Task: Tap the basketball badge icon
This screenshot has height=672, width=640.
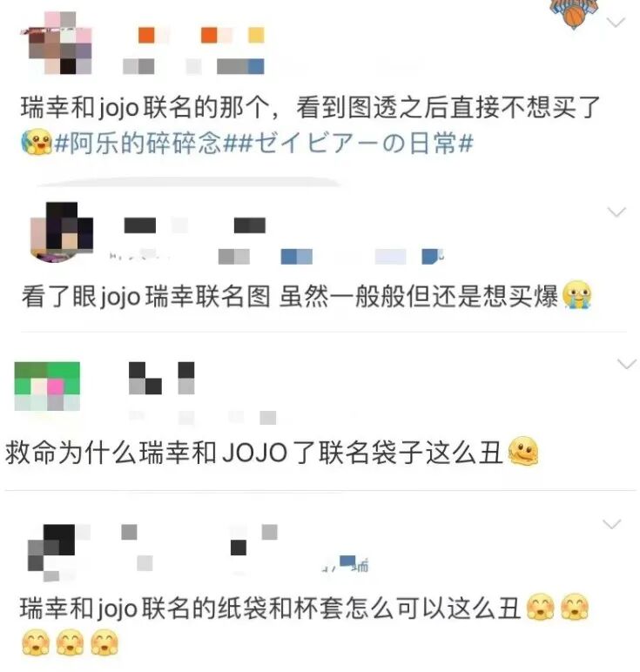Action: [x=574, y=14]
